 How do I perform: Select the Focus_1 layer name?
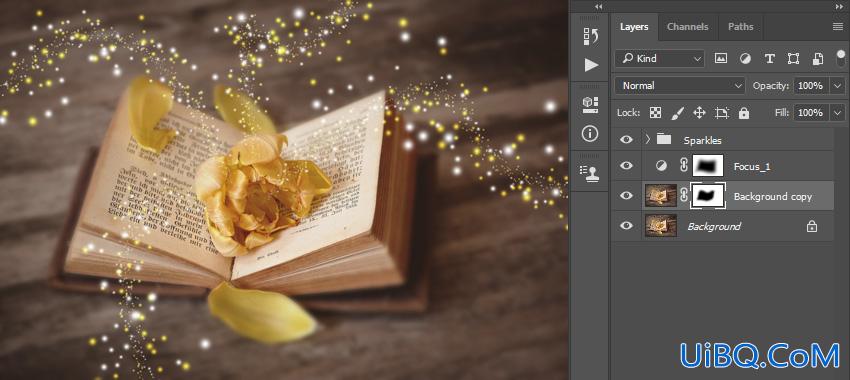752,167
